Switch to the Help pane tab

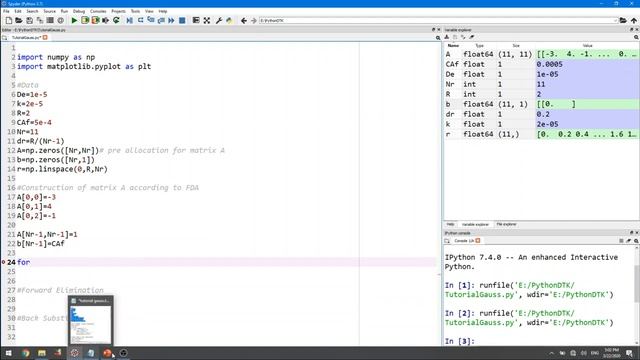[x=450, y=224]
